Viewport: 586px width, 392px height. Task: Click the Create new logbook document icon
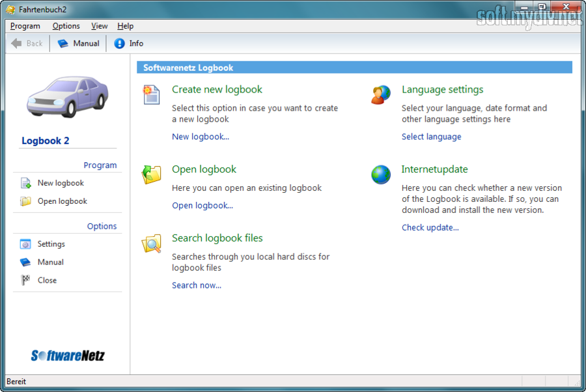[151, 94]
